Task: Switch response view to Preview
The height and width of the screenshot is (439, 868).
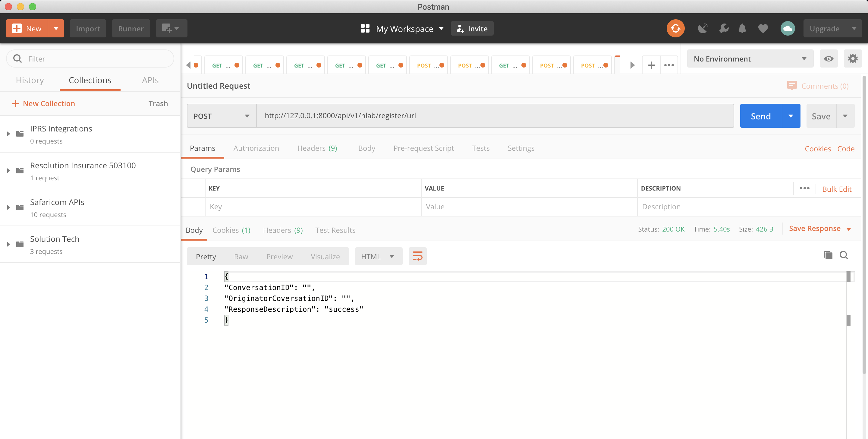Action: coord(279,257)
